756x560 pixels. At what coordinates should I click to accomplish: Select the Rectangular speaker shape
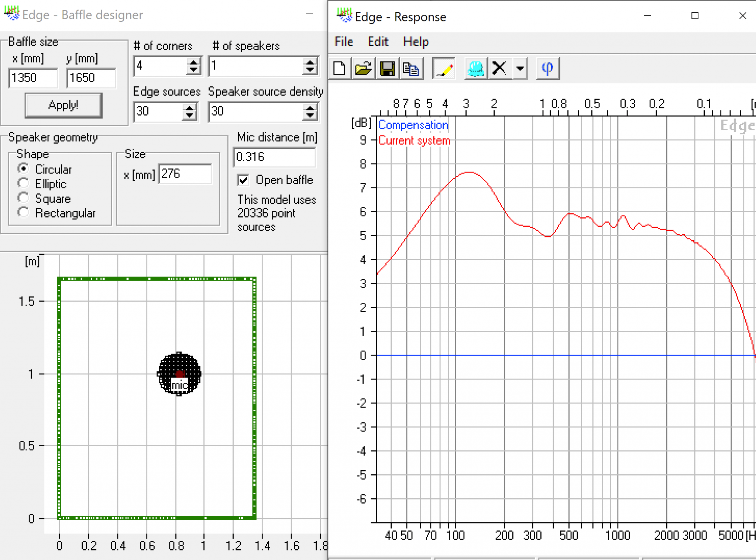pyautogui.click(x=23, y=212)
